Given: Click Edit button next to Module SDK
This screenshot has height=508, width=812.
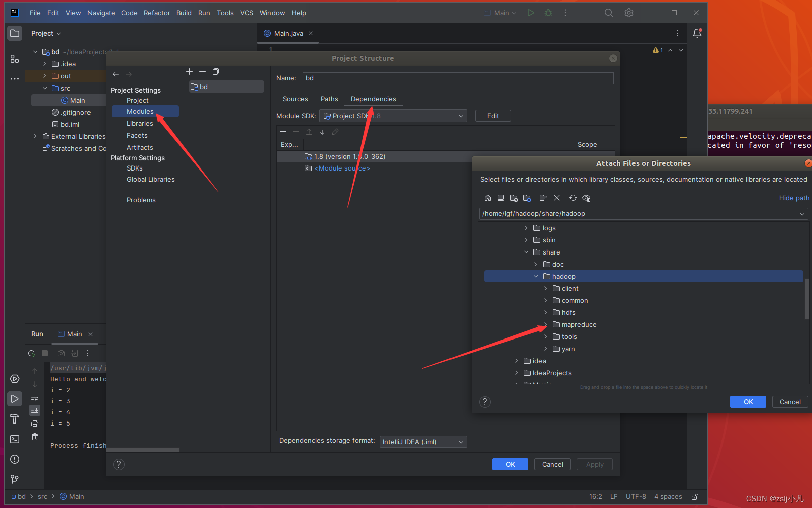Looking at the screenshot, I should tap(493, 116).
